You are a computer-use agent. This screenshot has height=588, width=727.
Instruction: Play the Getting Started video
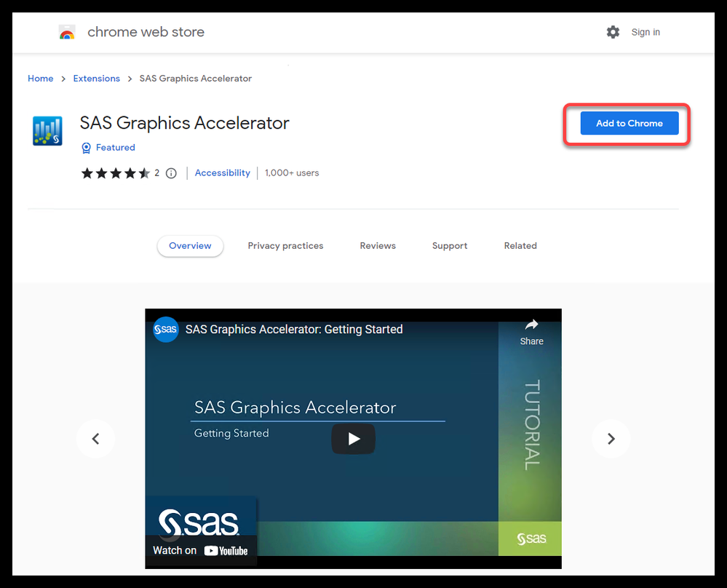353,439
